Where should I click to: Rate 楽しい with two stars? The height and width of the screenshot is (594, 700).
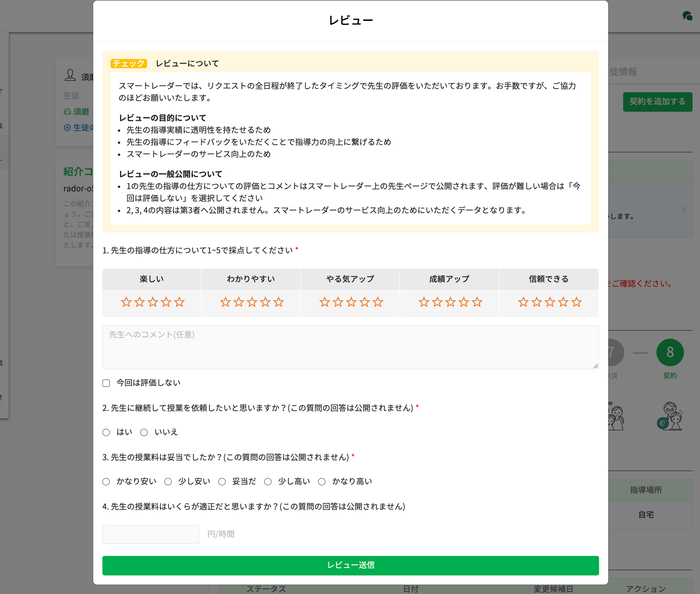coord(139,302)
